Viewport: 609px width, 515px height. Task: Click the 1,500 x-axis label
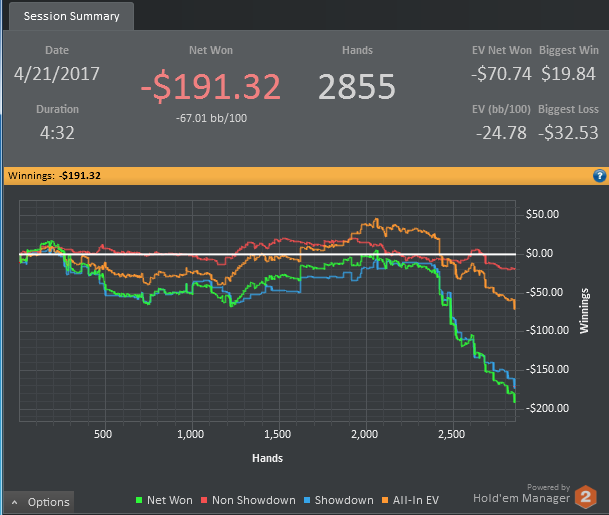point(277,434)
